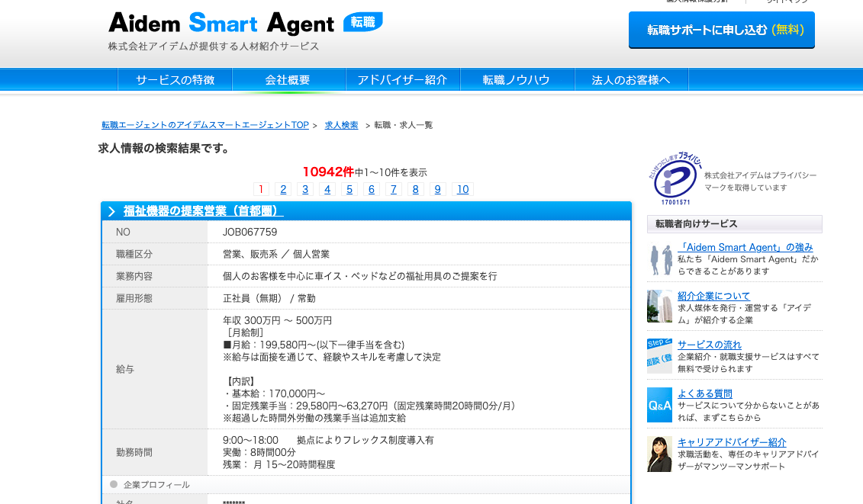The image size is (863, 504).
Task: Open the 求人検索 breadcrumb link
Action: [340, 124]
